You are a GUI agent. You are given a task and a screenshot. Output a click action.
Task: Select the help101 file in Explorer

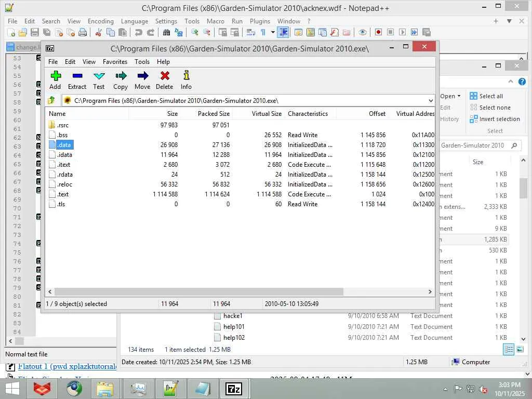click(234, 327)
